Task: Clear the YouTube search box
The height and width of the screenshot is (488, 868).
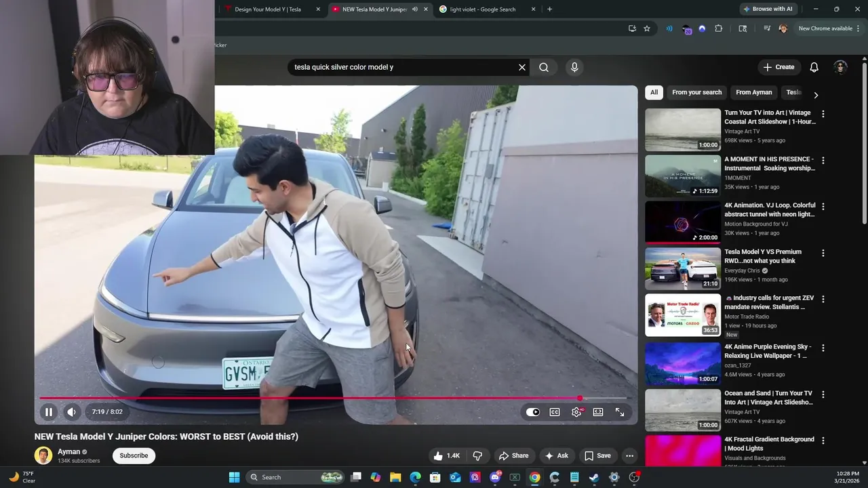Action: click(x=522, y=67)
